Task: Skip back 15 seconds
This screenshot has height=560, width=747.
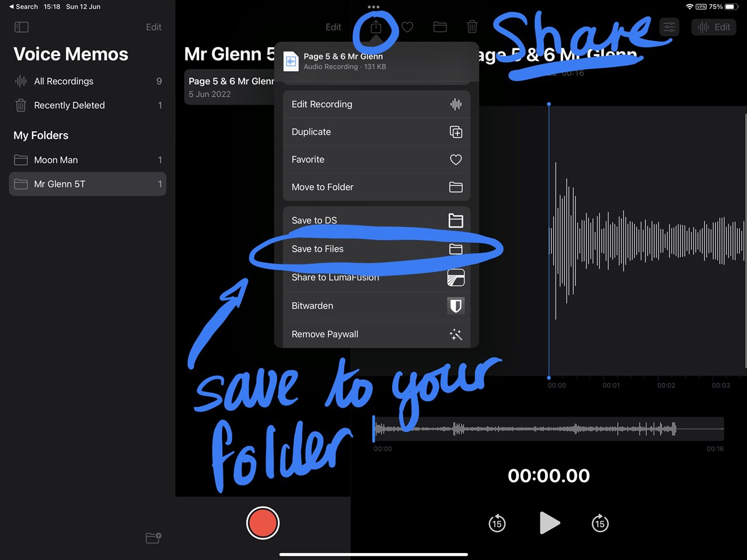Action: coord(497,523)
